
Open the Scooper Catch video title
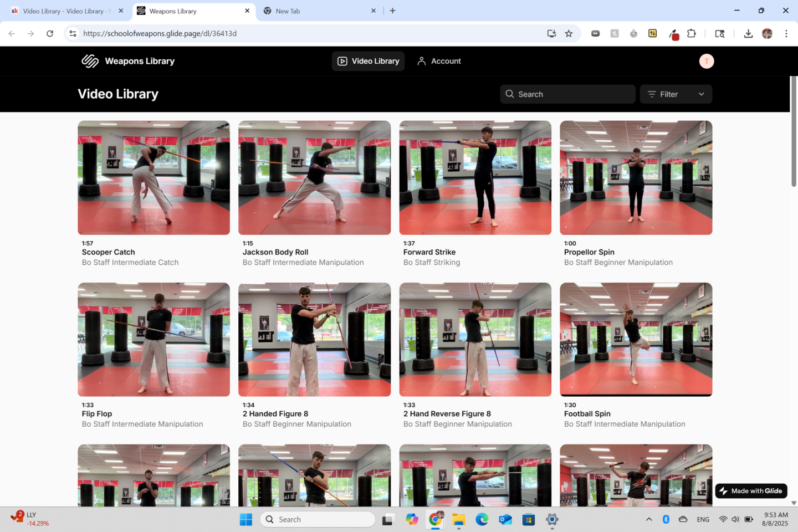[x=109, y=252]
